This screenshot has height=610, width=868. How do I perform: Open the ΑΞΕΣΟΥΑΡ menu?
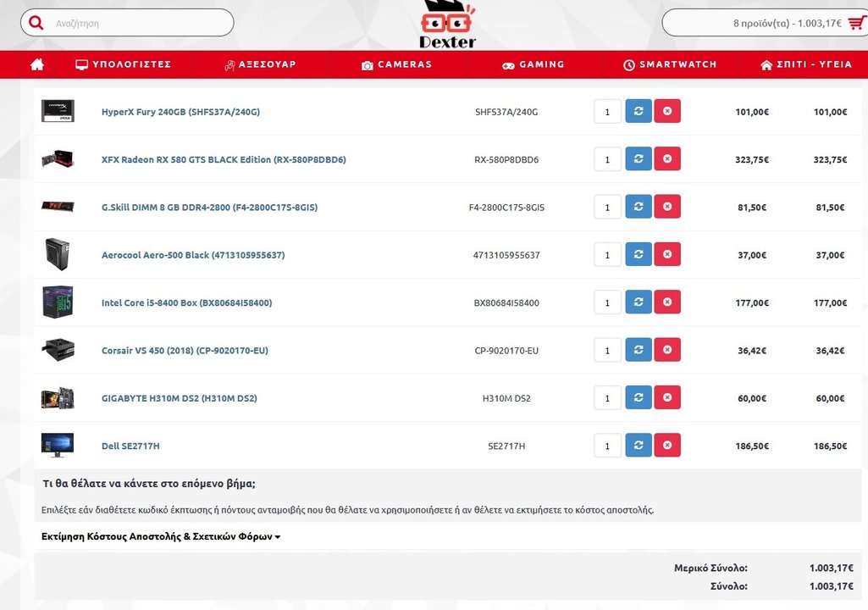(260, 64)
